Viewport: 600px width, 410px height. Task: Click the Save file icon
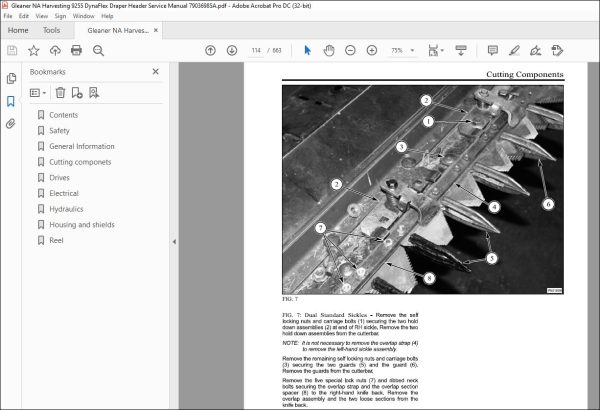pos(12,51)
